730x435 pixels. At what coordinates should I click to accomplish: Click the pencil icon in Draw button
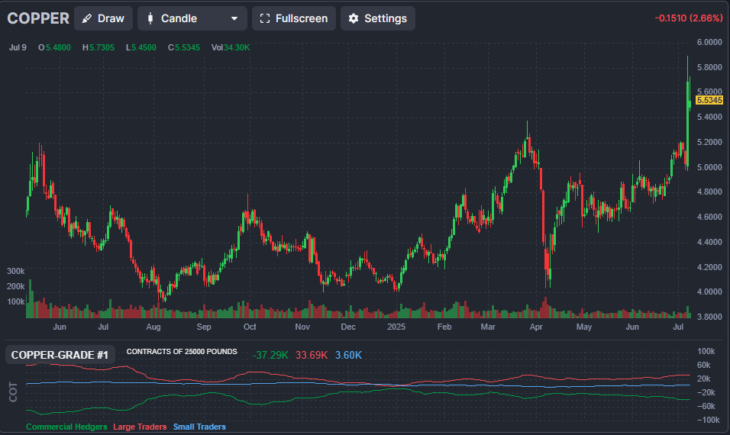click(87, 19)
